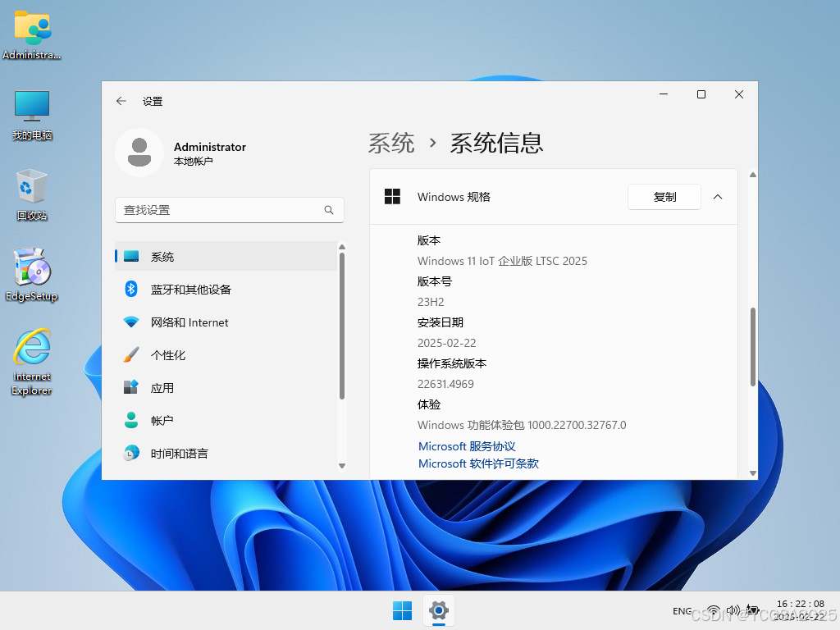
Task: Open 蓝牙和其他设备 settings category
Action: pos(226,290)
